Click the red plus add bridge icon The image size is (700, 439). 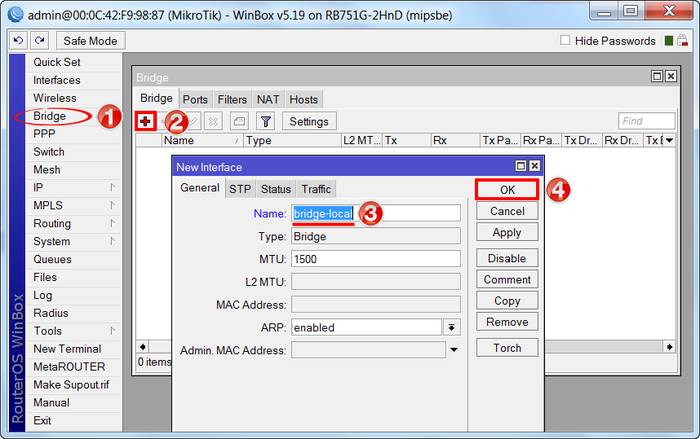pyautogui.click(x=146, y=121)
